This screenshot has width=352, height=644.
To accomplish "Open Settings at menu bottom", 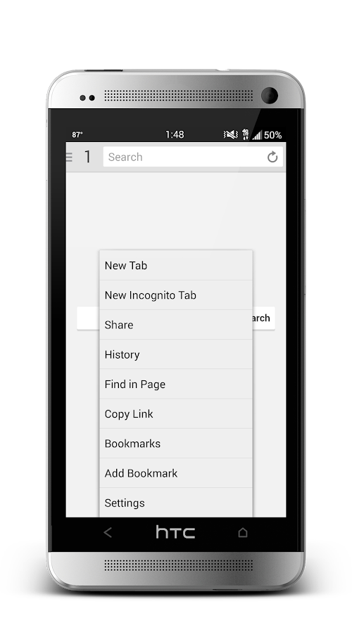I will coord(176,503).
